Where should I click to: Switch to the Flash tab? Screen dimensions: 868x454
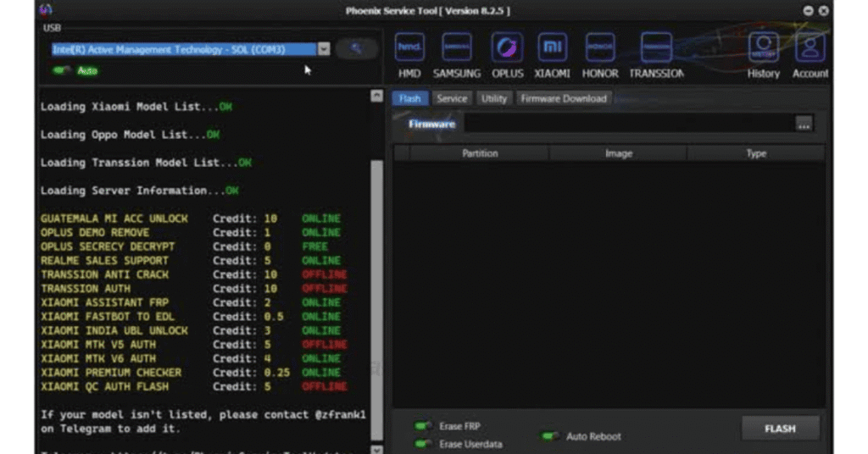[x=409, y=98]
